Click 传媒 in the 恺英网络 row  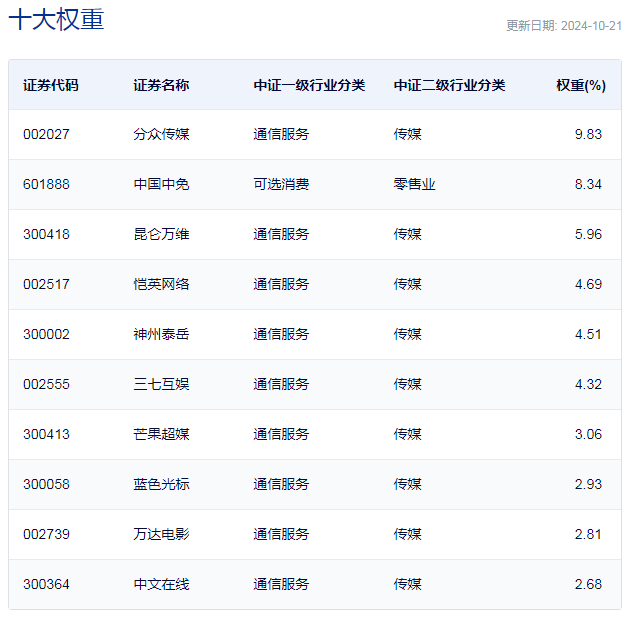click(x=408, y=284)
